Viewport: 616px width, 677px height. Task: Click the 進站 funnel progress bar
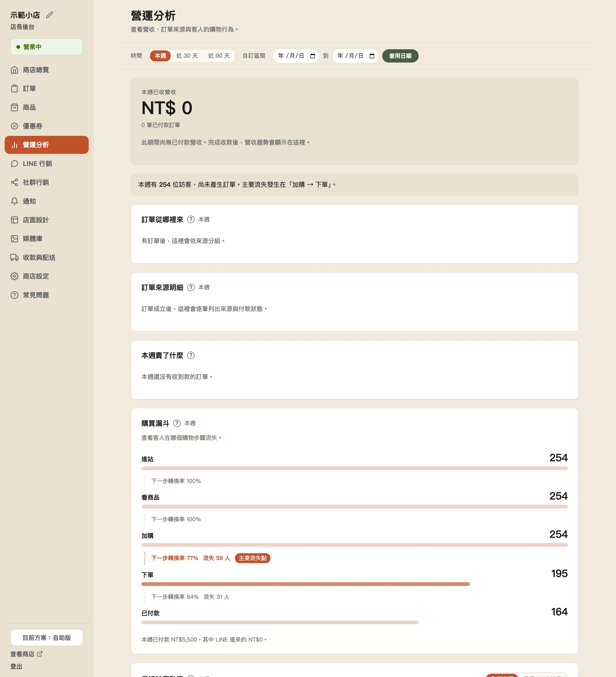(x=354, y=469)
